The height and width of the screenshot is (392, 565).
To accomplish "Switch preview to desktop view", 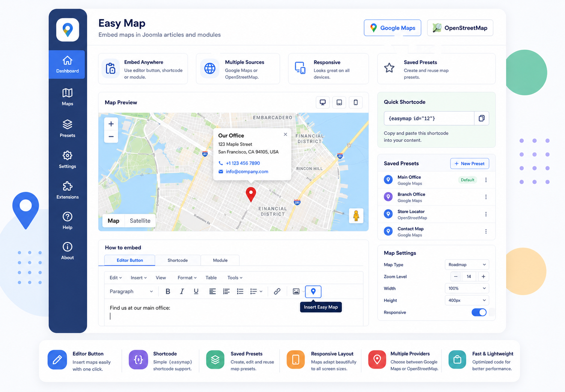I will point(322,102).
